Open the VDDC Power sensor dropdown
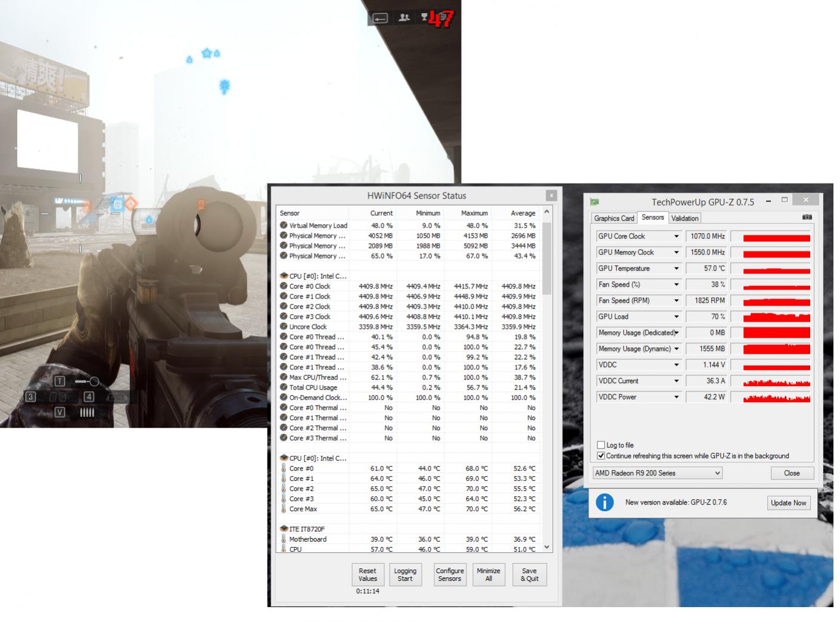The image size is (840, 622). (676, 397)
